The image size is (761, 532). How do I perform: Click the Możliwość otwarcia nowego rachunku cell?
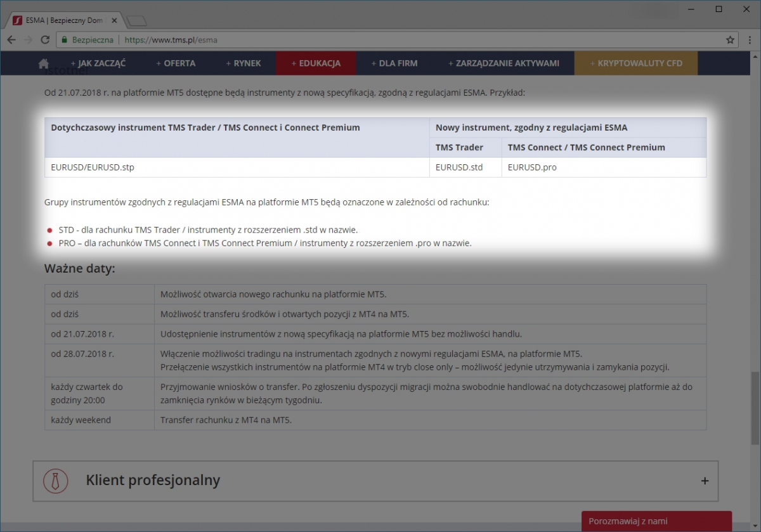coord(431,294)
